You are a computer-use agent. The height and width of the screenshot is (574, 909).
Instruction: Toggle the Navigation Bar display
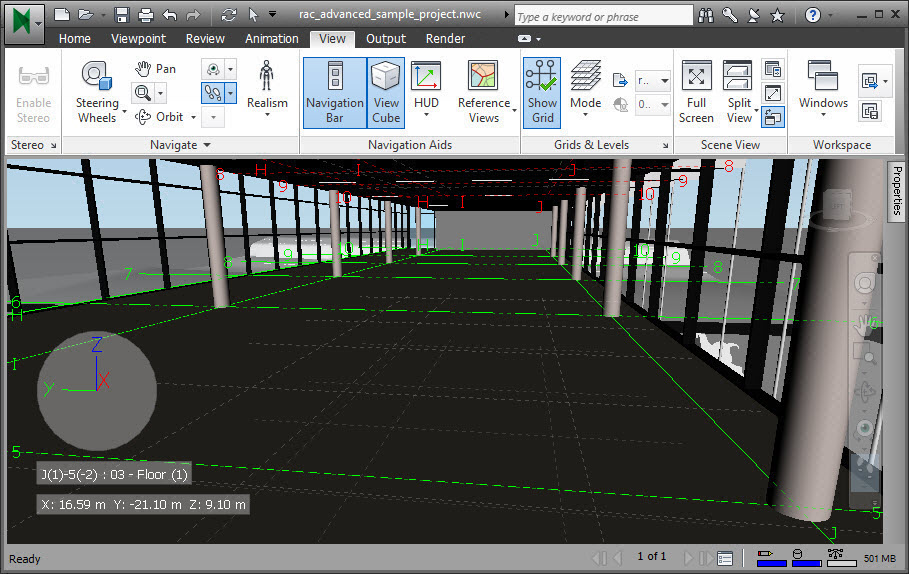pos(334,93)
